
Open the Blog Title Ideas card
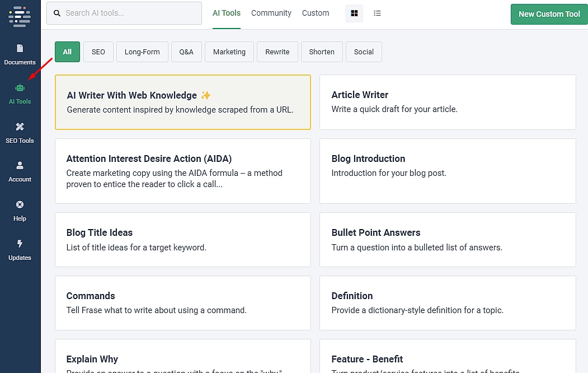tap(183, 240)
